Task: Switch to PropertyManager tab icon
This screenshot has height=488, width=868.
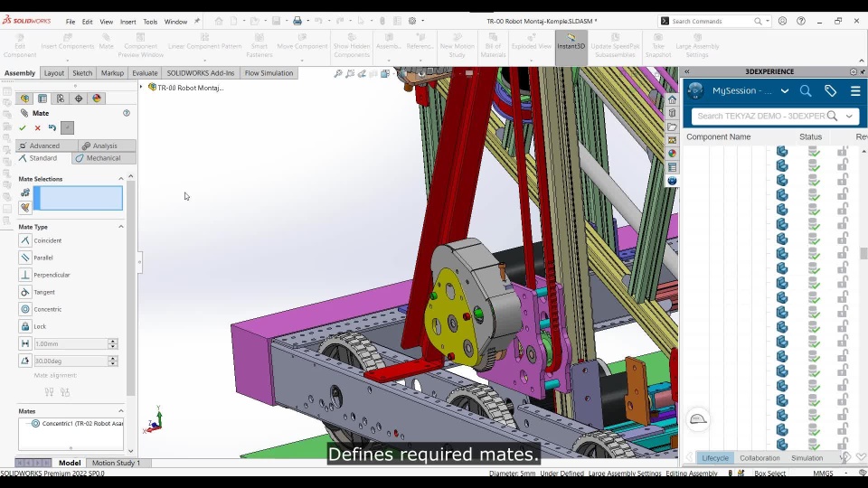Action: click(x=42, y=99)
